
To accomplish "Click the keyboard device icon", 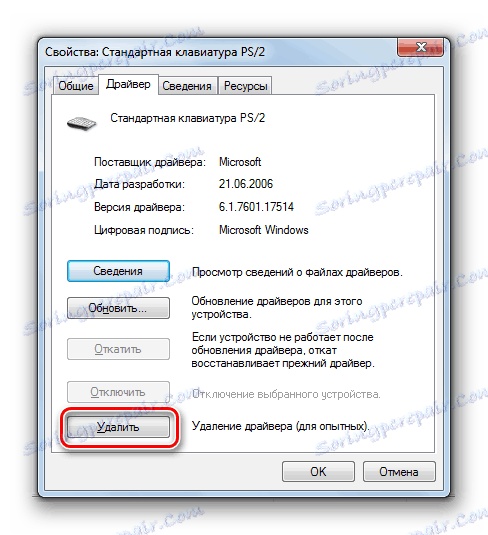I will [x=81, y=123].
